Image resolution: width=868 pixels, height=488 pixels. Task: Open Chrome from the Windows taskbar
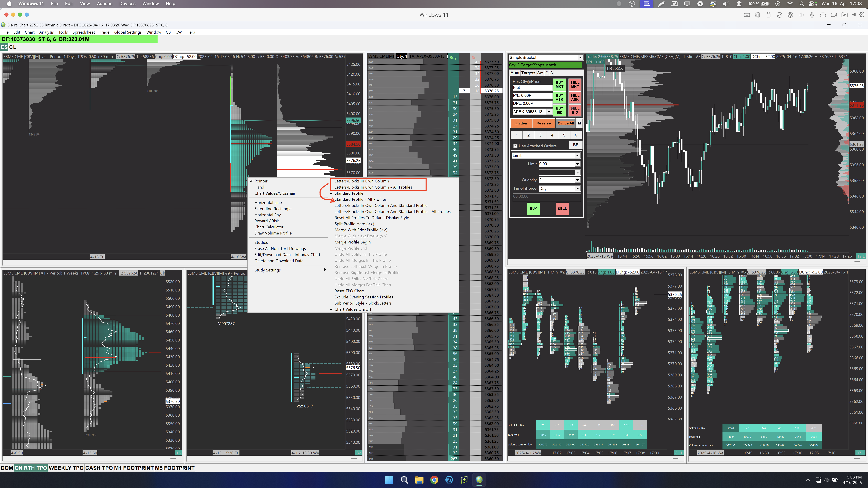tap(434, 480)
